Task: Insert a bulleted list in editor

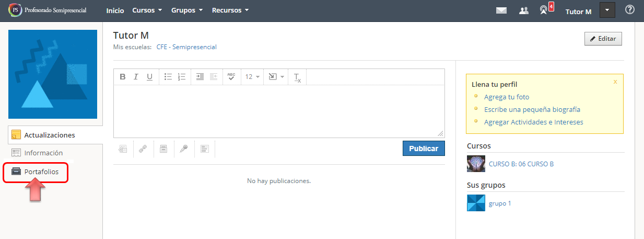Action: pos(168,77)
